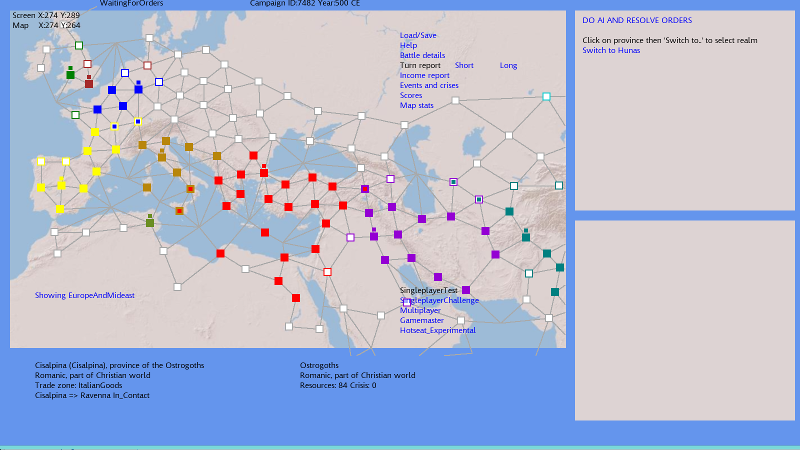Viewport: 800px width, 450px height.
Task: Select the dark green capital marker in Ireland
Action: click(70, 74)
